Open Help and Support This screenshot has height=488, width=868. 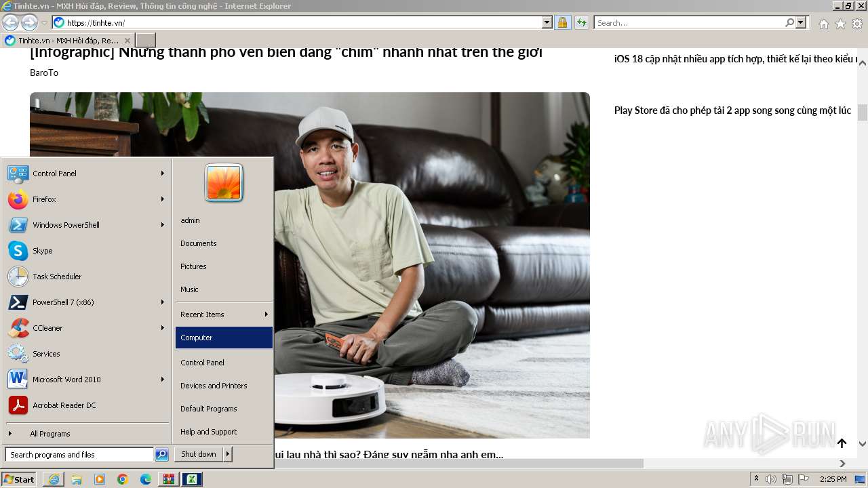pyautogui.click(x=224, y=432)
